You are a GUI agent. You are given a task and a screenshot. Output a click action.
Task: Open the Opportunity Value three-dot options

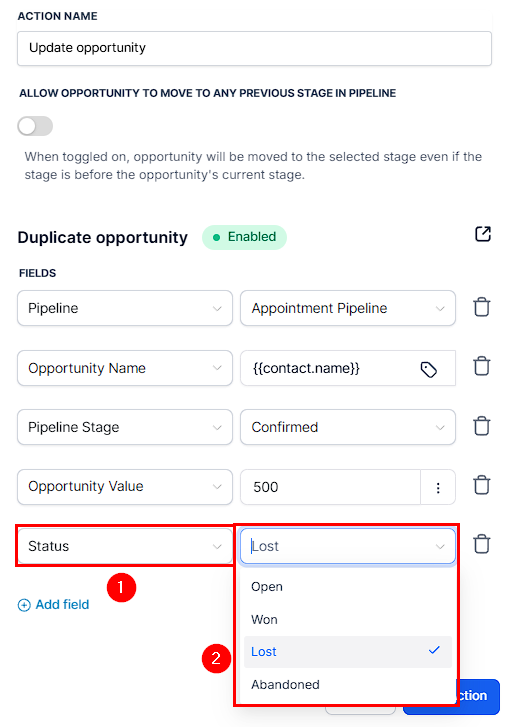tap(438, 487)
